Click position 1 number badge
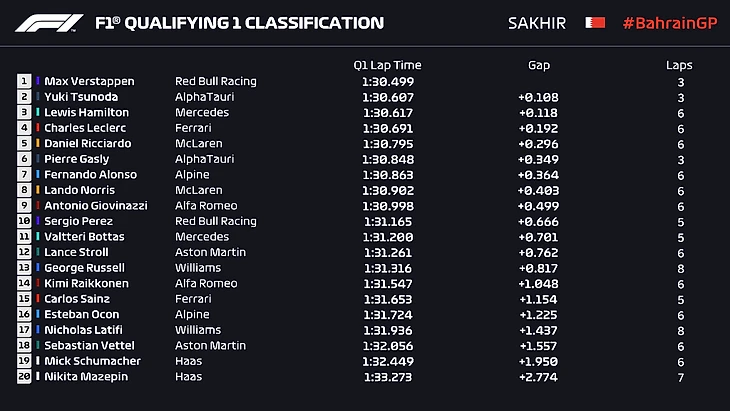This screenshot has height=411, width=730. (x=24, y=81)
